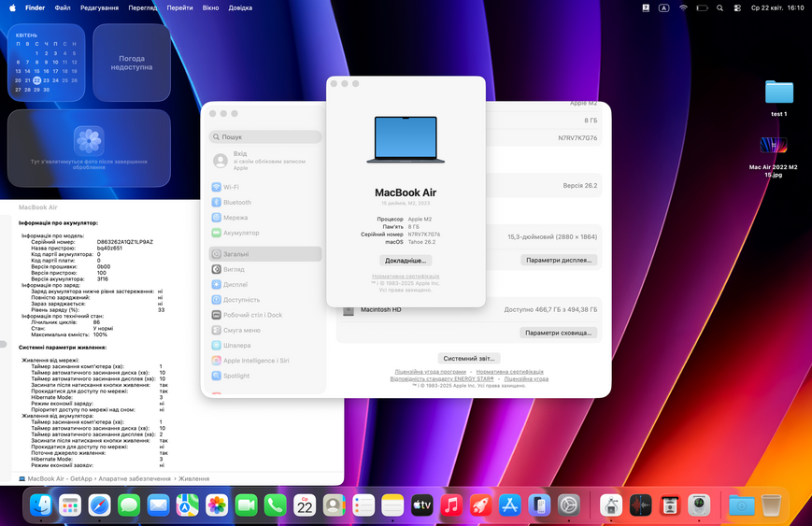The height and width of the screenshot is (526, 812).
Task: Open the ENERGY STAR compliance link
Action: (x=442, y=379)
